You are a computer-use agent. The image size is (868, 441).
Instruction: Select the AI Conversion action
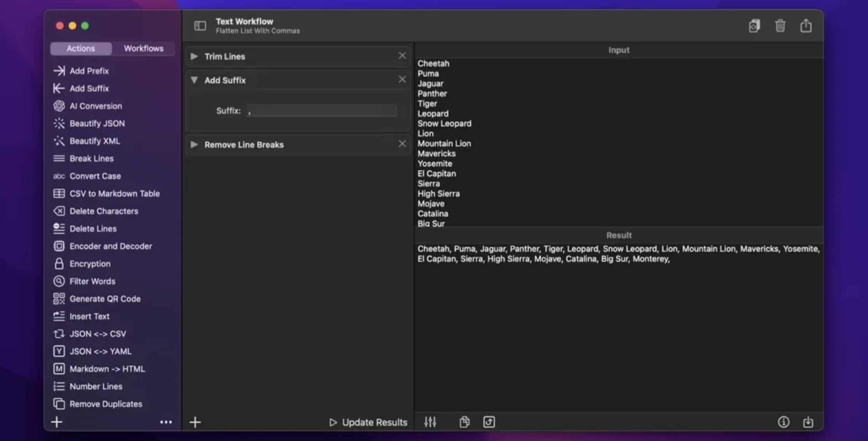click(95, 106)
